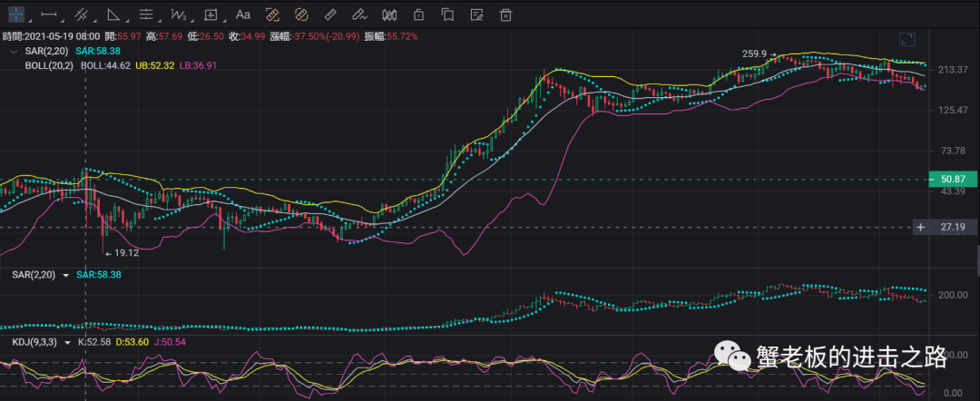This screenshot has width=980, height=401.
Task: Expand chart to fullscreen
Action: click(x=906, y=39)
